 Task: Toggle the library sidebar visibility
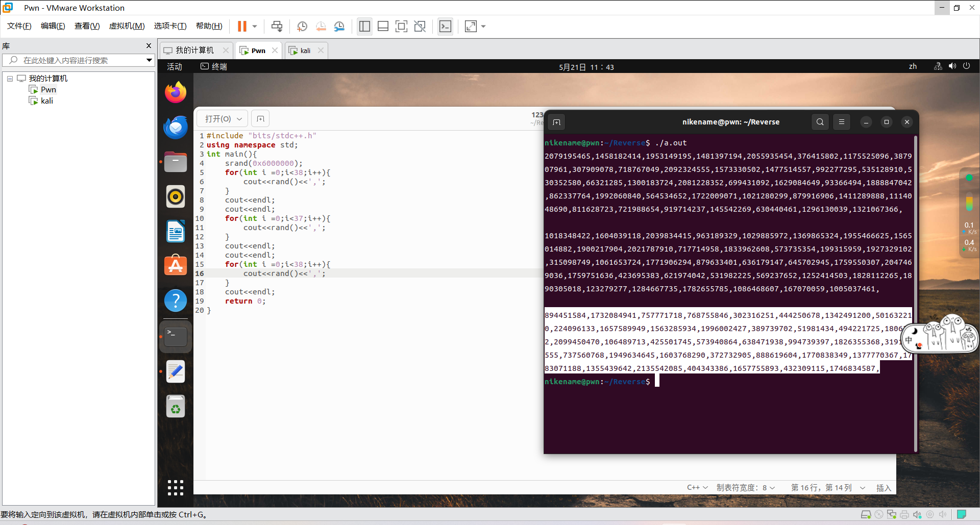[364, 26]
